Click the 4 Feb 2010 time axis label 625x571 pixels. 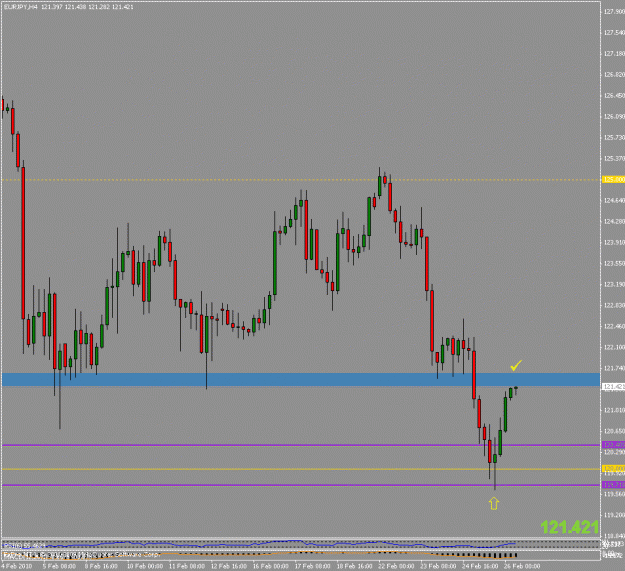coord(16,566)
